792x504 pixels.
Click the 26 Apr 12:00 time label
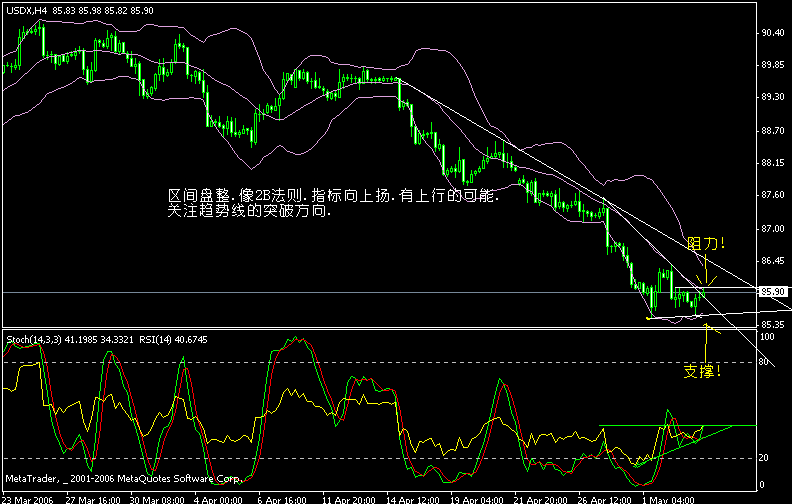coord(604,499)
